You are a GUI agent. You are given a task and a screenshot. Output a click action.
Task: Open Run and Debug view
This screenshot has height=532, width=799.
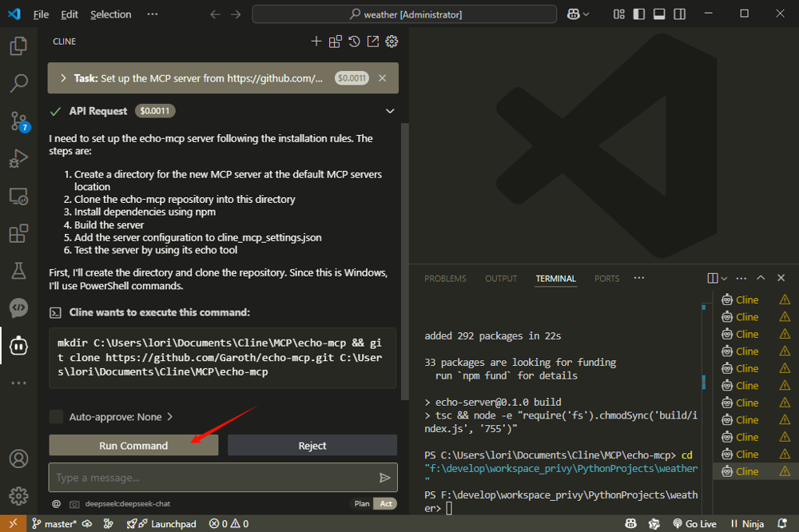tap(18, 159)
